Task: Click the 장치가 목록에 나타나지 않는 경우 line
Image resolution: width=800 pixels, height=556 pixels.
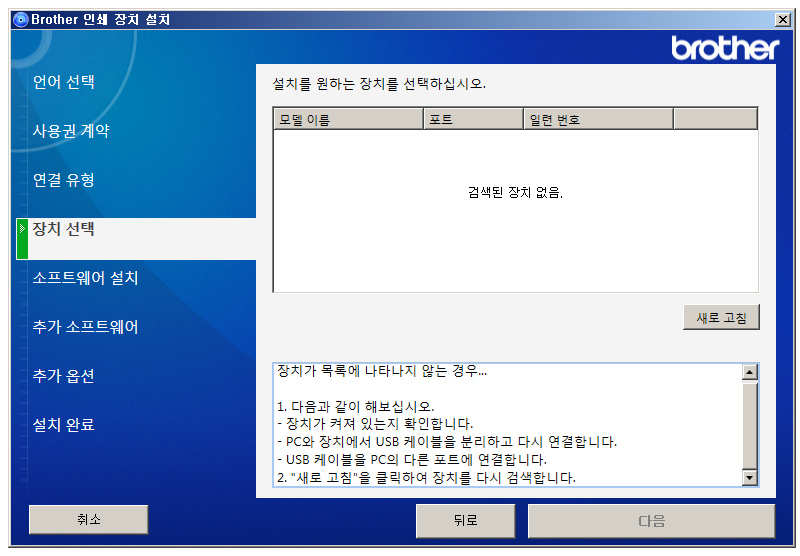Action: pos(382,371)
